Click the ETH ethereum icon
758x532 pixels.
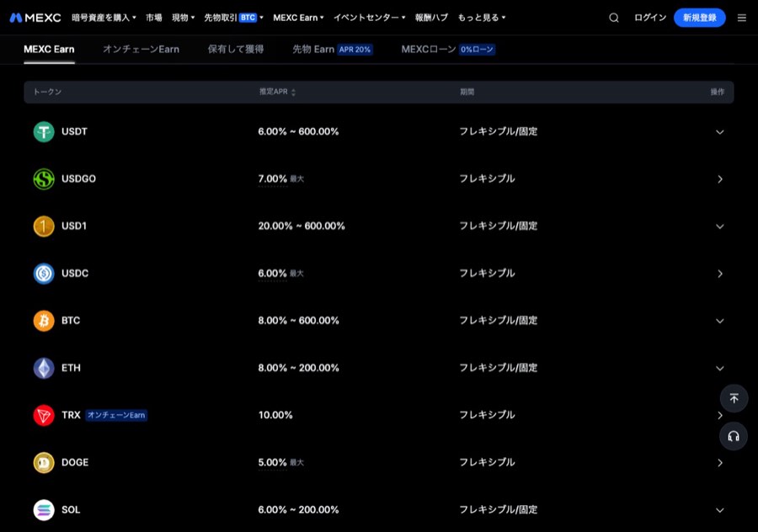[44, 368]
